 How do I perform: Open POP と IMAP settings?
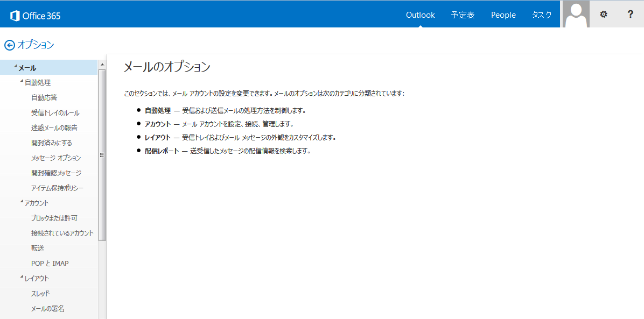[50, 263]
